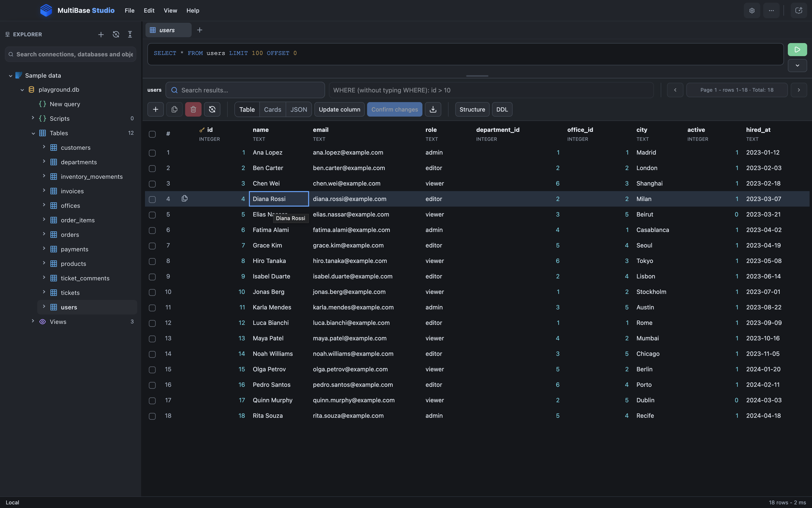This screenshot has height=508, width=812.
Task: Open the File menu
Action: [130, 10]
